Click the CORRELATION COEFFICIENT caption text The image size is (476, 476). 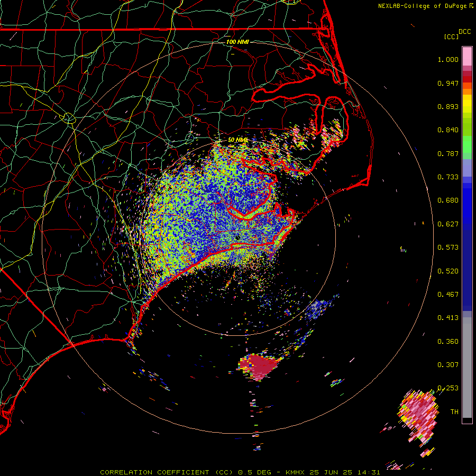154,472
